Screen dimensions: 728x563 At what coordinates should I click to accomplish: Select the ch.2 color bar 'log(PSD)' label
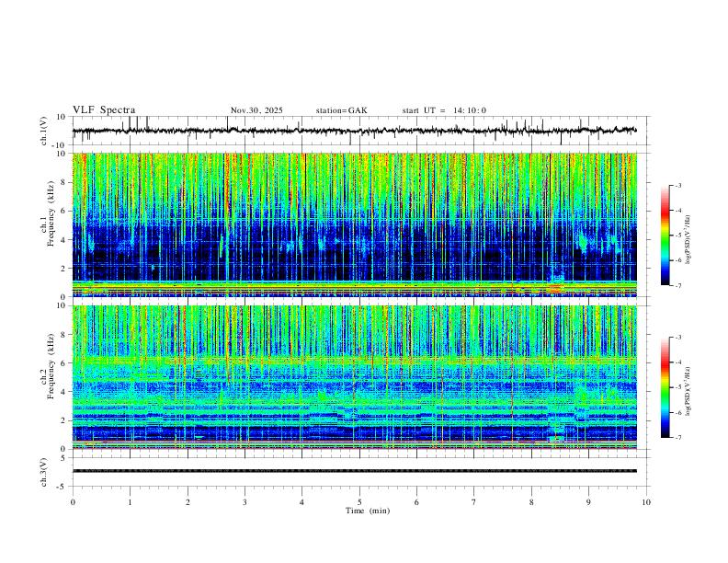pyautogui.click(x=688, y=392)
